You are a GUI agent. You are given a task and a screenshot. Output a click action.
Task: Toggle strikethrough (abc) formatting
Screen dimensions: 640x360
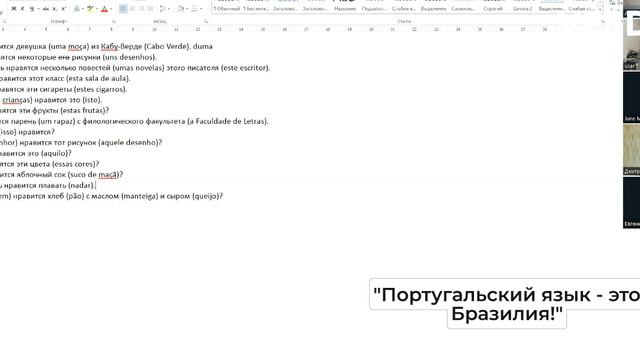(46, 9)
